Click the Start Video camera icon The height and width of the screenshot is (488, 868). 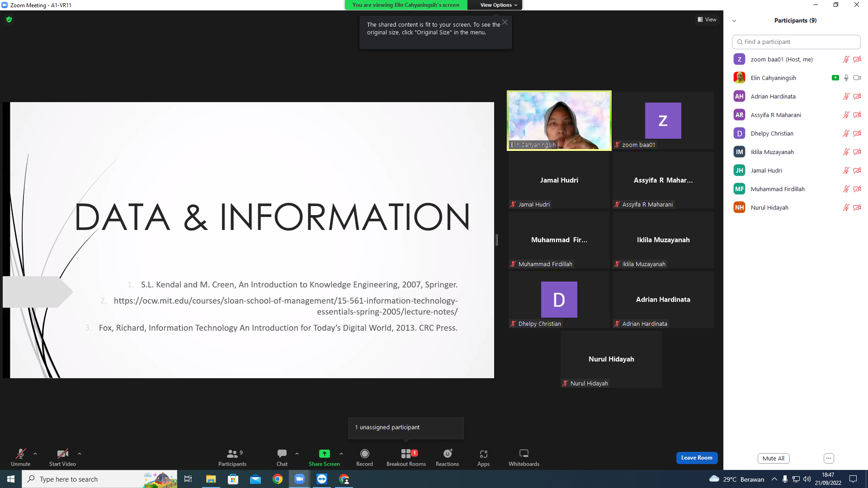62,454
